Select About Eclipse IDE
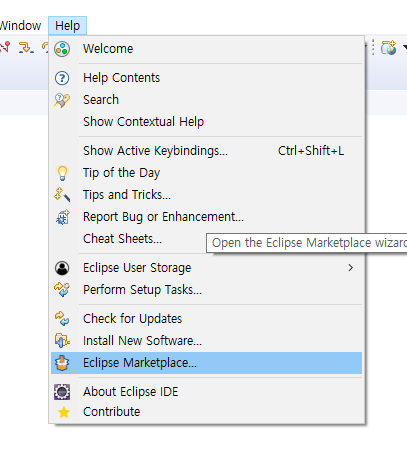The image size is (407, 459). click(x=206, y=392)
